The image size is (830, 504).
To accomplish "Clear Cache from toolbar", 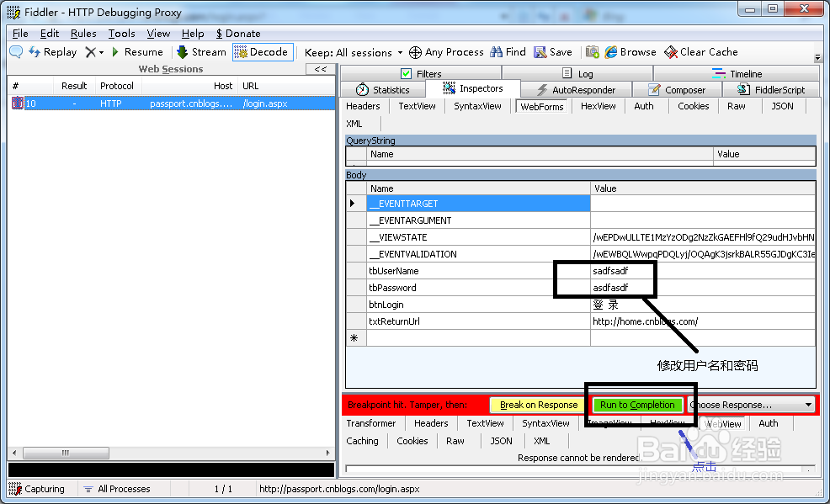I will point(701,52).
